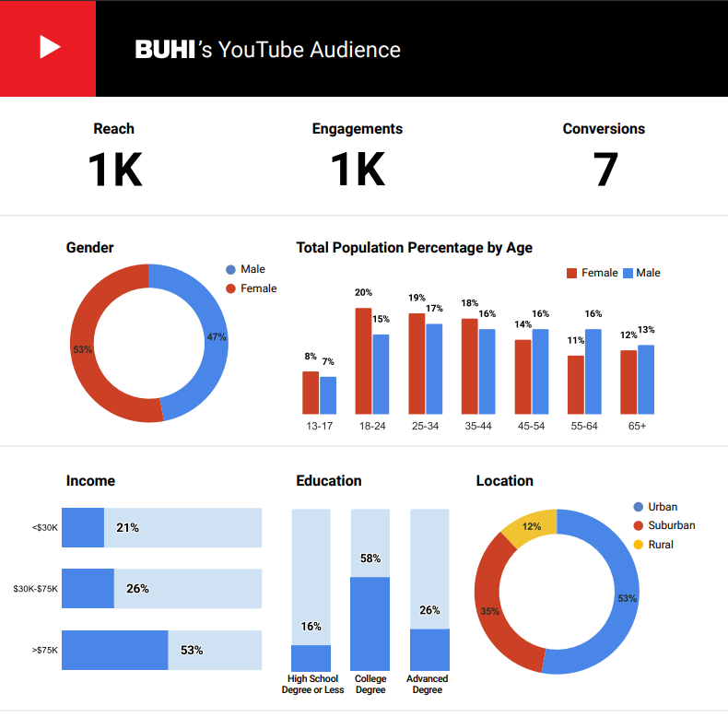Click the High School Degree education bar
Image resolution: width=728 pixels, height=717 pixels.
(311, 658)
